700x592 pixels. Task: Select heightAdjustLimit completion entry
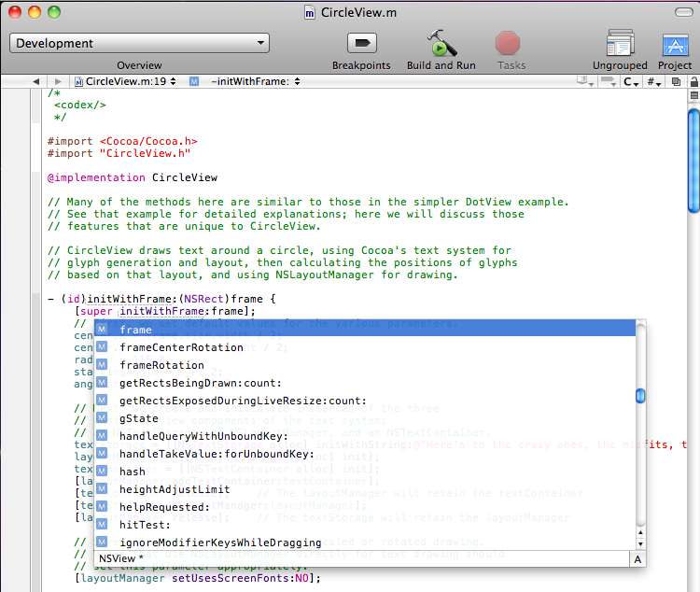point(175,489)
